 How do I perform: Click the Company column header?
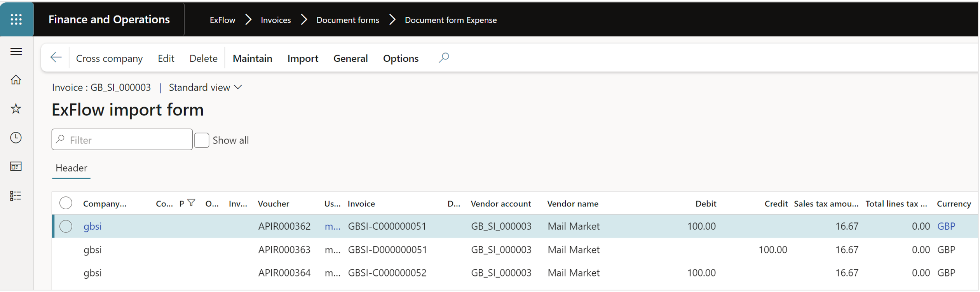105,204
